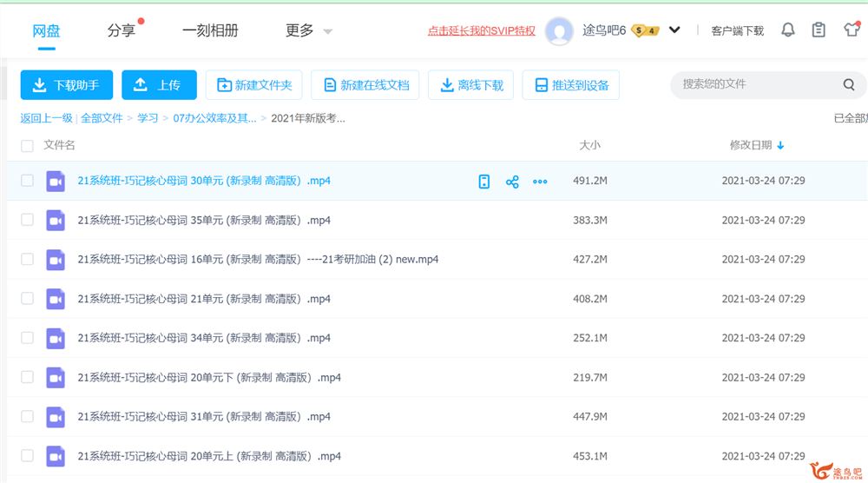Open 16单元 new.mp4 file name
Viewport: 868px width, 483px height.
(x=258, y=259)
